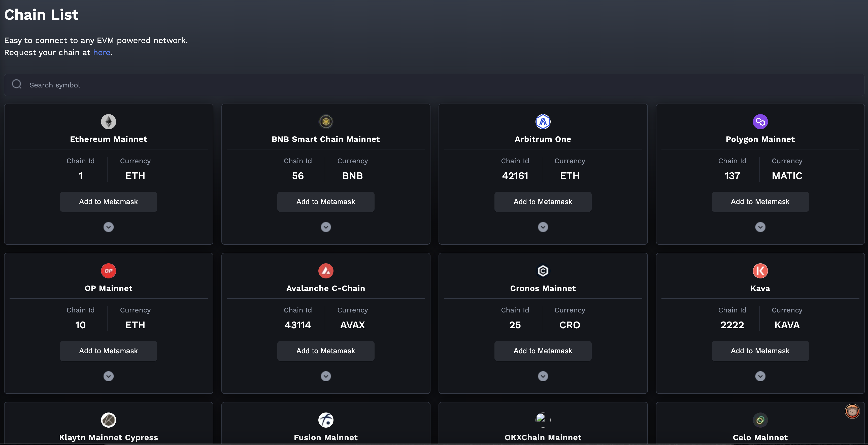Expand Kava card details chevron
Viewport: 868px width, 445px height.
760,376
